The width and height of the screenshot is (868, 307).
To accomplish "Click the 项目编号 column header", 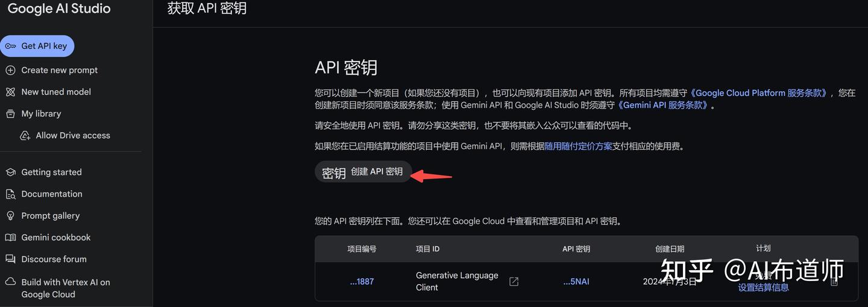I will coord(362,249).
